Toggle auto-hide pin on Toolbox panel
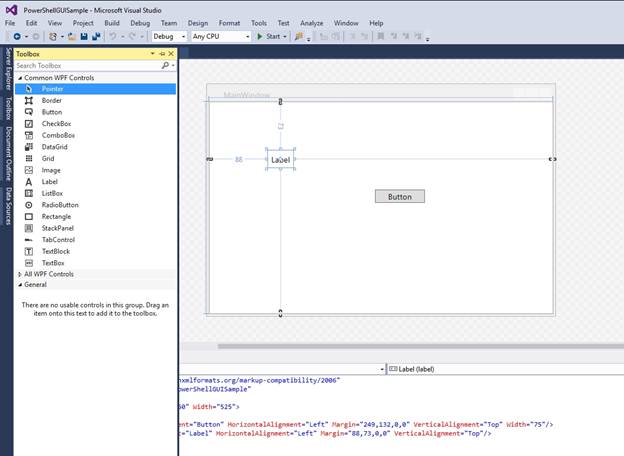Viewport: 624px width, 456px height. point(162,54)
